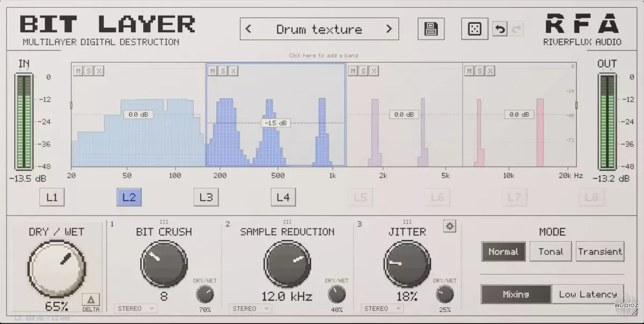
Task: Solo the fourth band with S
Action: point(479,71)
